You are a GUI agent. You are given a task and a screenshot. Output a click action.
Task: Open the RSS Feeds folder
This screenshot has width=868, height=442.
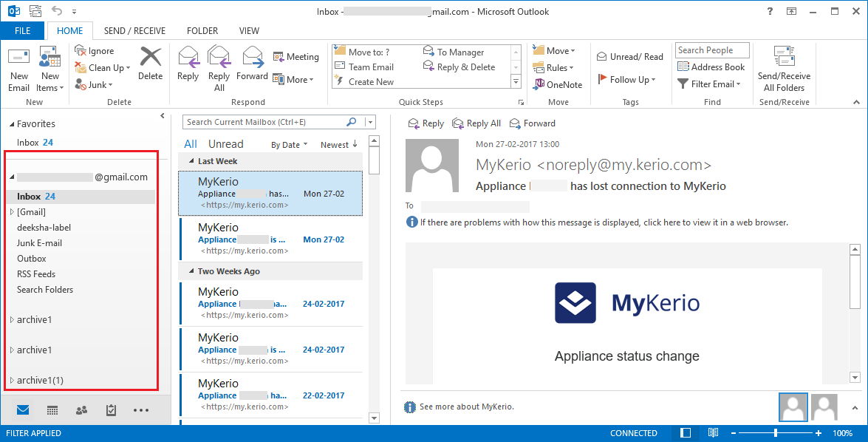(x=36, y=273)
